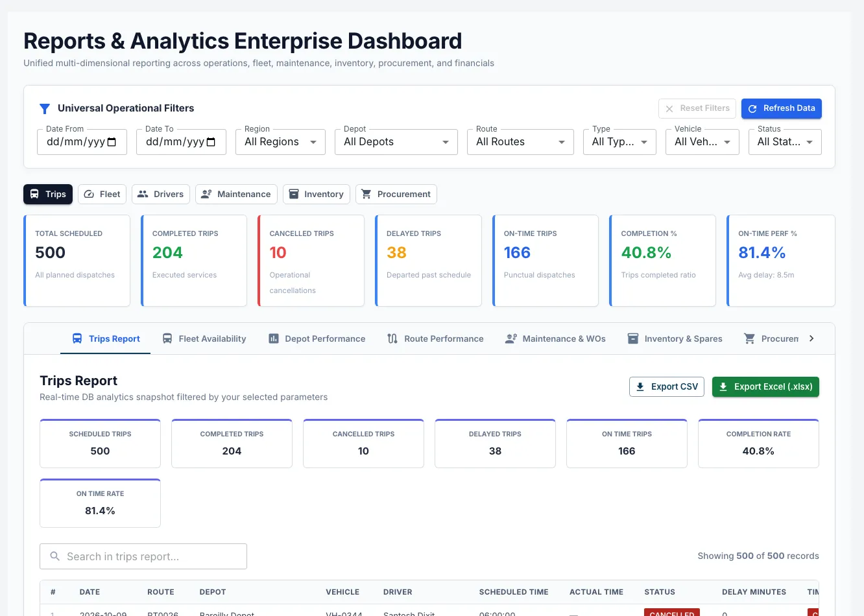Click the bus icon on Fleet Availability tab
This screenshot has height=616, width=864.
coord(167,338)
